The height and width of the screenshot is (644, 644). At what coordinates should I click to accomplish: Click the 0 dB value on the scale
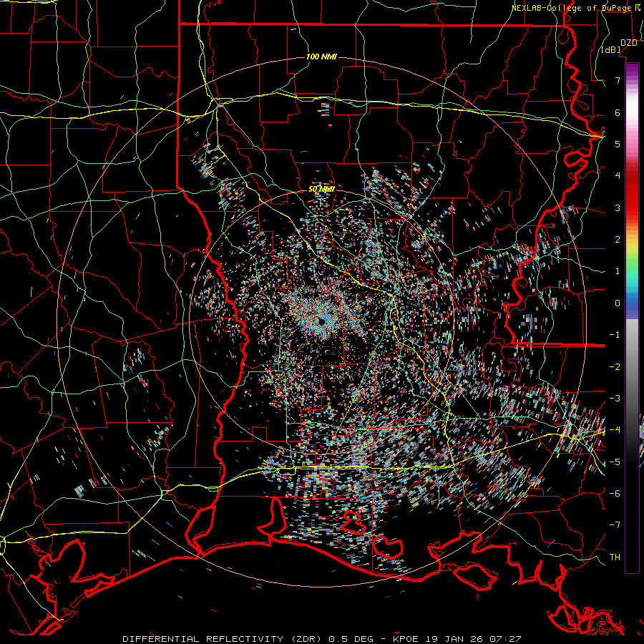(x=618, y=303)
